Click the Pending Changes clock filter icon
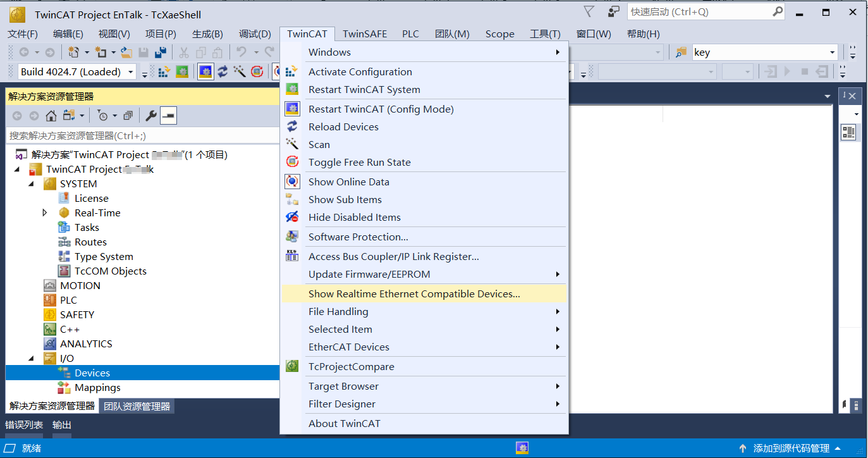Viewport: 868px width, 458px height. [x=102, y=116]
